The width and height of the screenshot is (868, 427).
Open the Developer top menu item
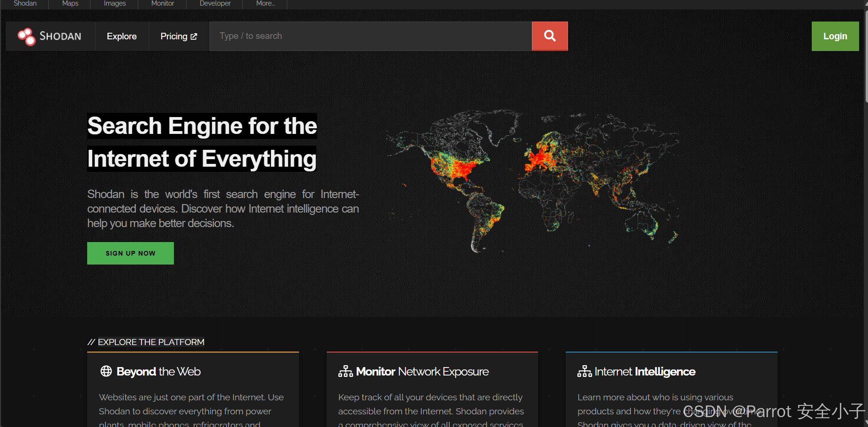pyautogui.click(x=215, y=3)
